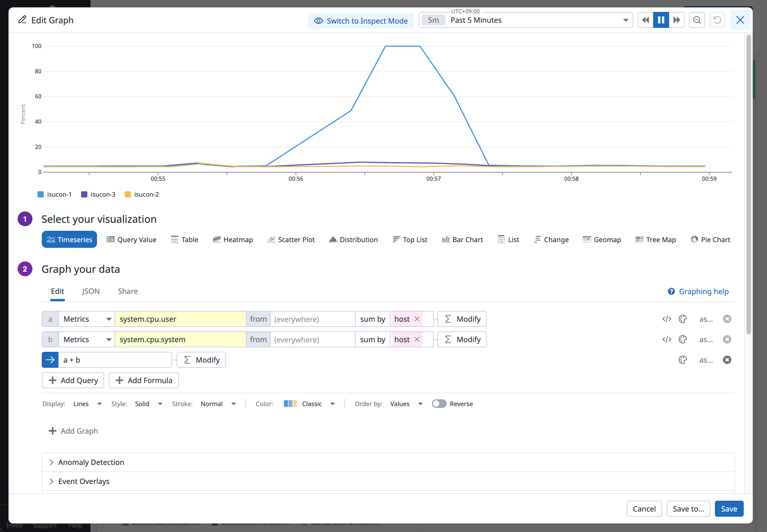Click the fast-forward time range icon
The height and width of the screenshot is (532, 767).
[x=676, y=20]
